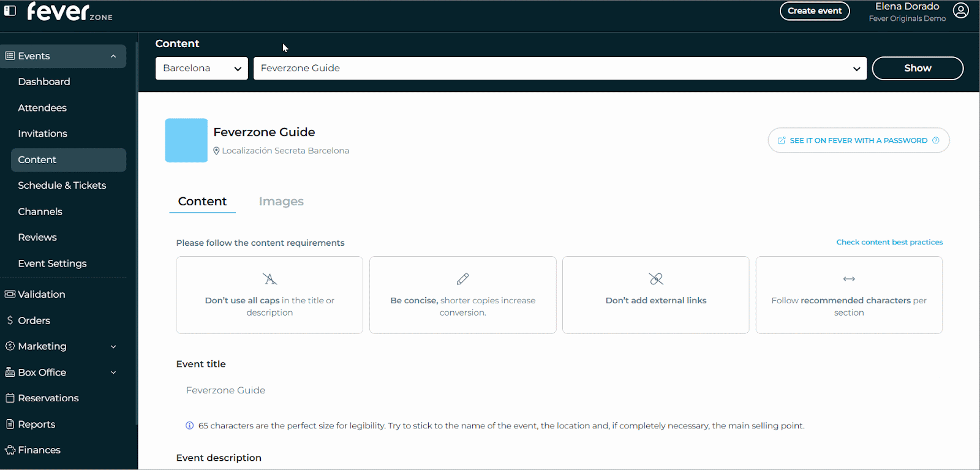Viewport: 980px width, 470px height.
Task: Open the Barcelona city dropdown
Action: coord(202,68)
